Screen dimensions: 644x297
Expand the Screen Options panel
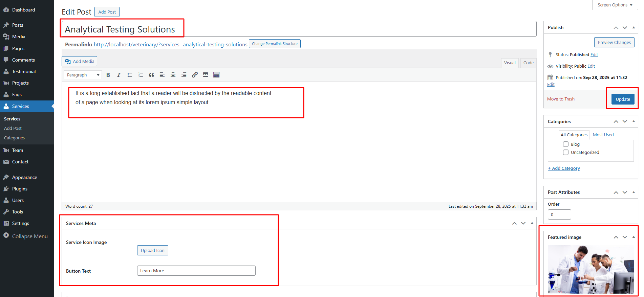click(x=615, y=5)
